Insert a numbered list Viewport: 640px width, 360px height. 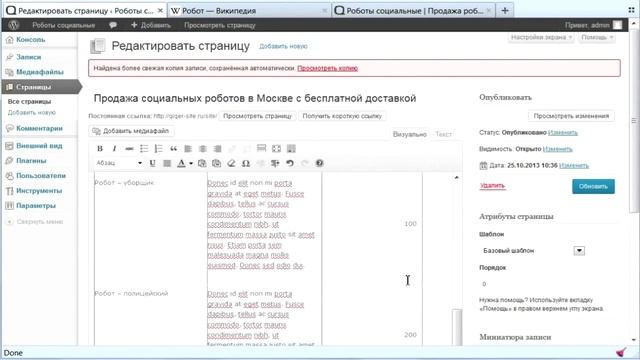click(158, 149)
